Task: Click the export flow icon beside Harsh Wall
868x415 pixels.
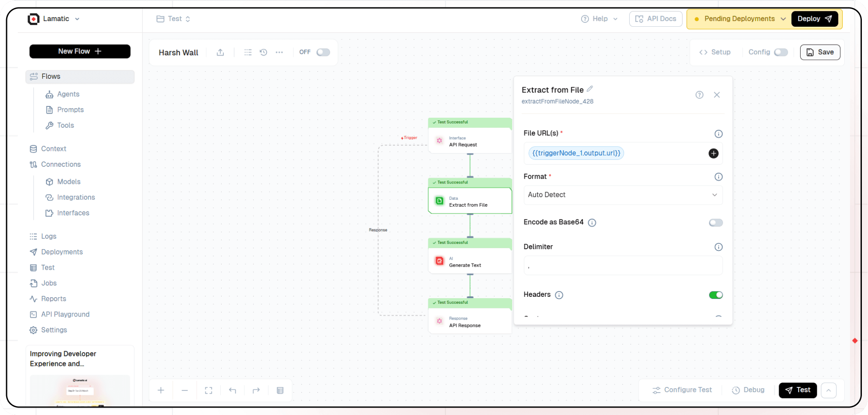Action: point(220,52)
